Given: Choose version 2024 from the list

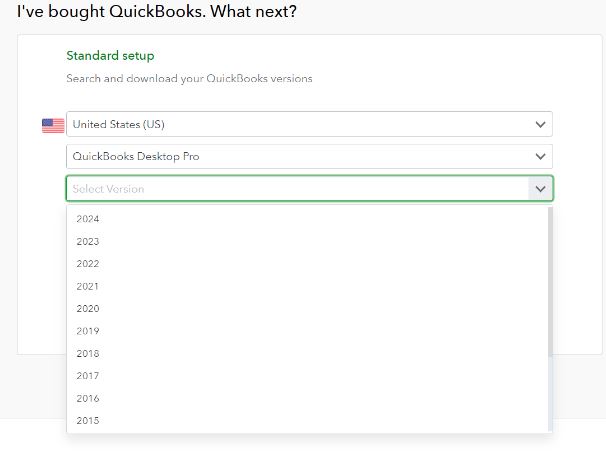Looking at the screenshot, I should pos(307,219).
